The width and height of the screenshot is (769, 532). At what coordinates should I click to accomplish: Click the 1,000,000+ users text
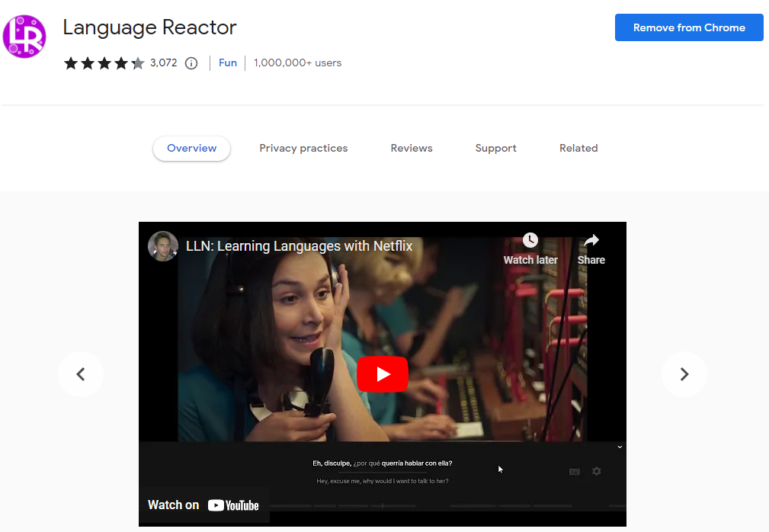(298, 62)
